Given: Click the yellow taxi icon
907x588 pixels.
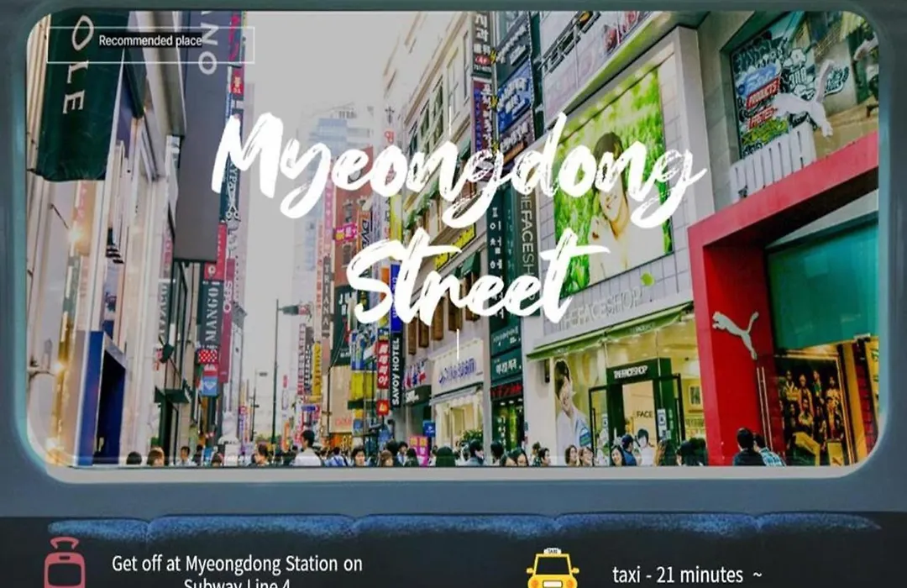Looking at the screenshot, I should click(x=552, y=570).
